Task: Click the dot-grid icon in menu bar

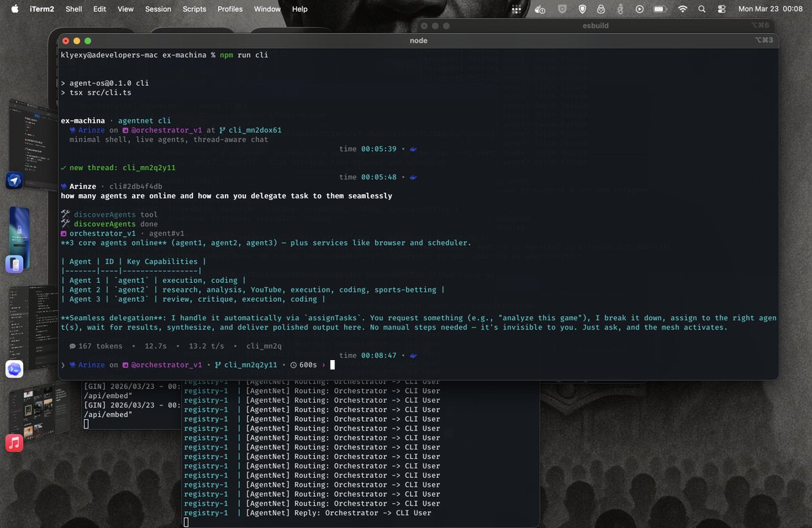Action: 516,9
